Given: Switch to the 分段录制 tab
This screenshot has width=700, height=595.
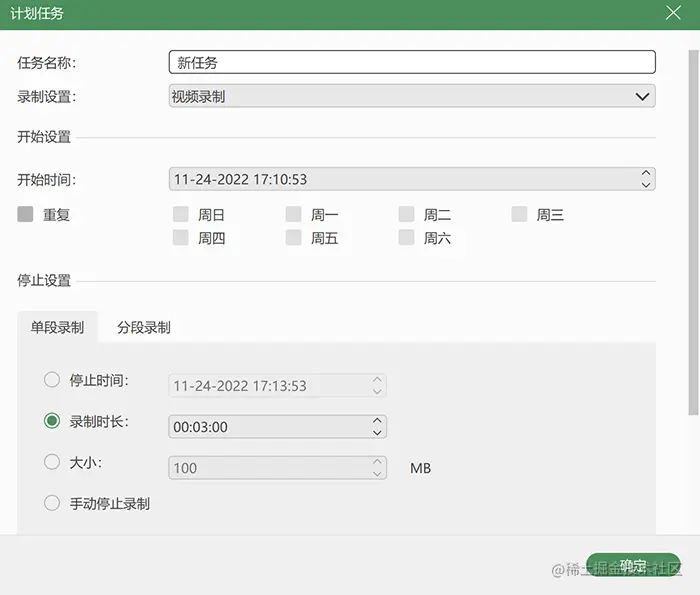Looking at the screenshot, I should [144, 327].
